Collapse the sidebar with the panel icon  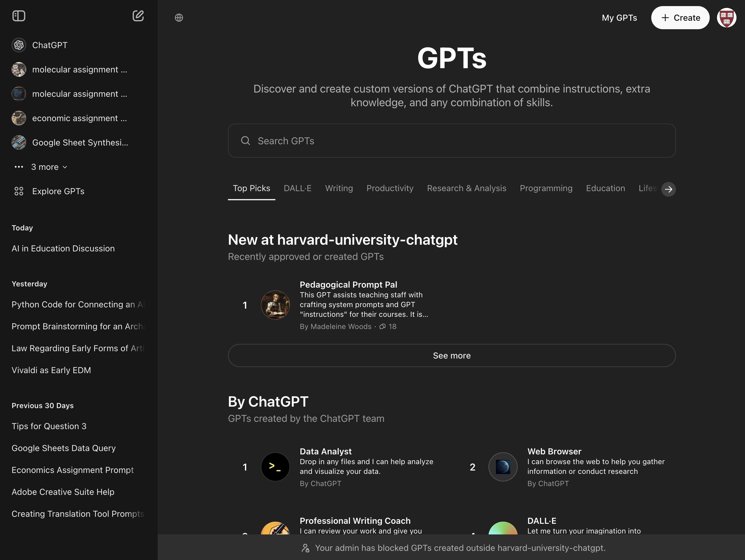(19, 16)
